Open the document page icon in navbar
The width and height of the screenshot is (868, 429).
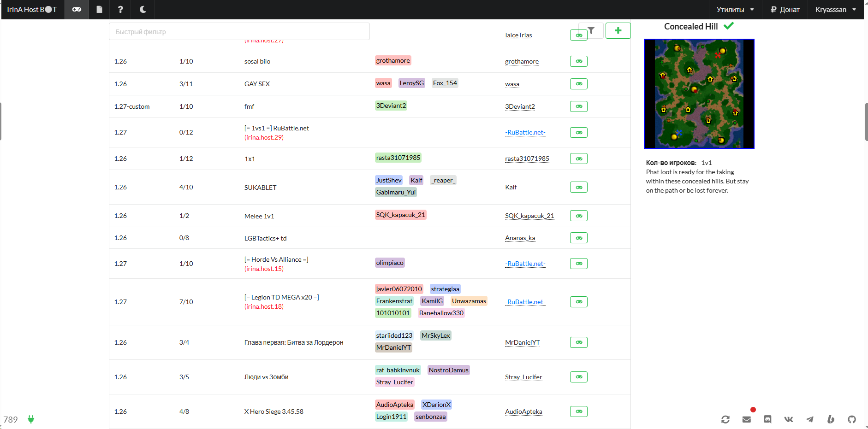point(99,10)
